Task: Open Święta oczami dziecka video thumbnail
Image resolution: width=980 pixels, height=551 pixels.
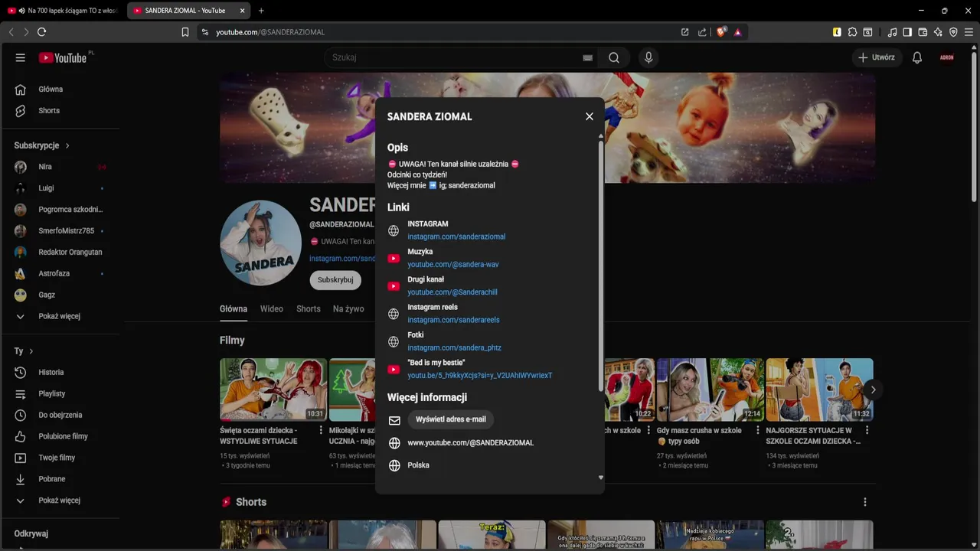Action: click(x=273, y=390)
